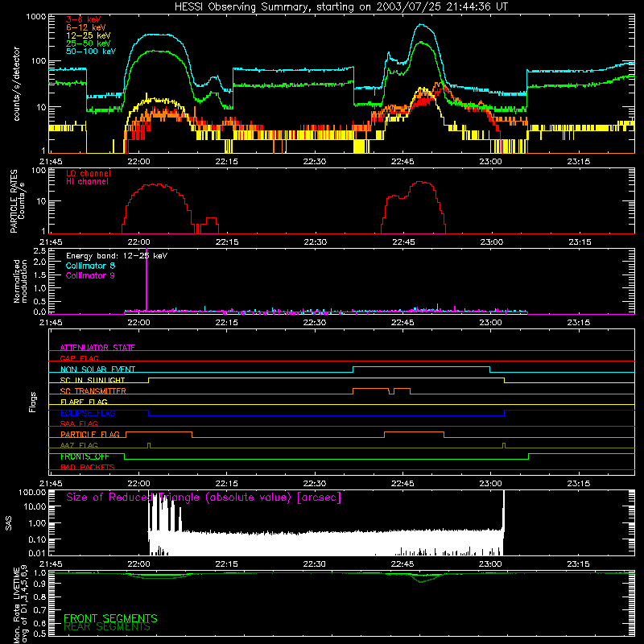644x644 pixels.
Task: Select the 6-12 keV legend entry
Action: pyautogui.click(x=86, y=27)
